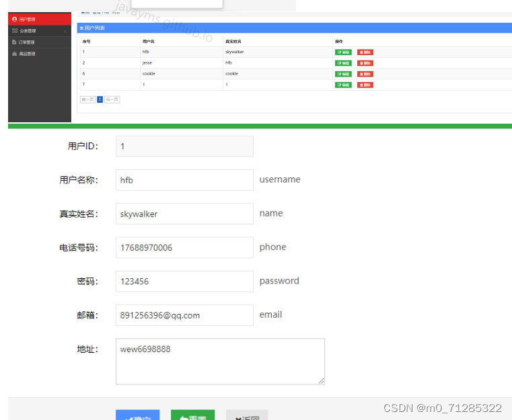The width and height of the screenshot is (512, 420).
Task: Open 用户管理 in the sidebar
Action: pos(40,19)
